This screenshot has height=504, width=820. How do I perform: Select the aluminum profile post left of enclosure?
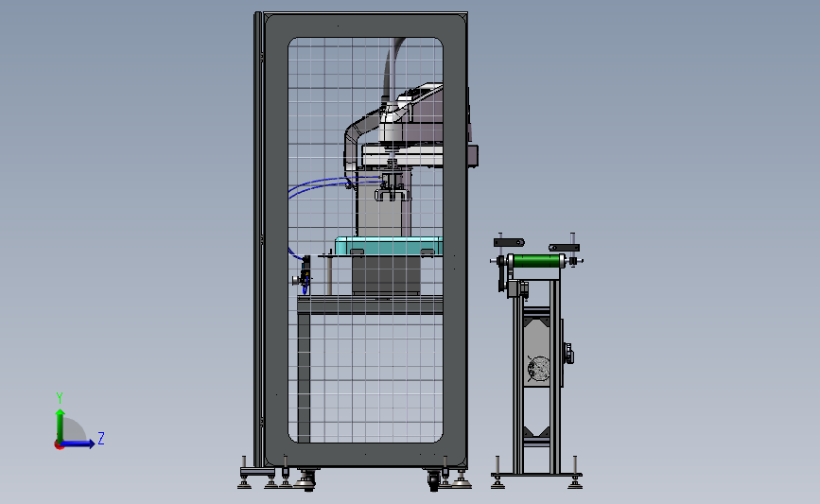pyautogui.click(x=258, y=239)
